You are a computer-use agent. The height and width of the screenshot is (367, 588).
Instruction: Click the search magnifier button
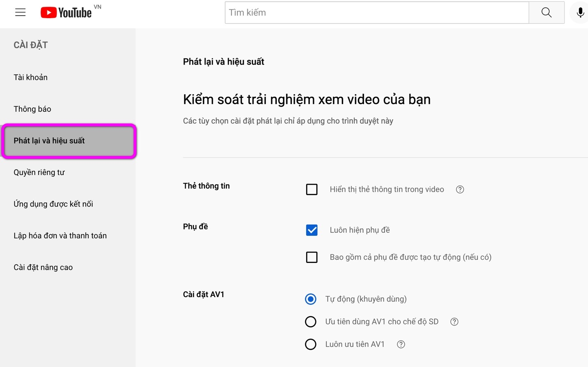click(546, 12)
